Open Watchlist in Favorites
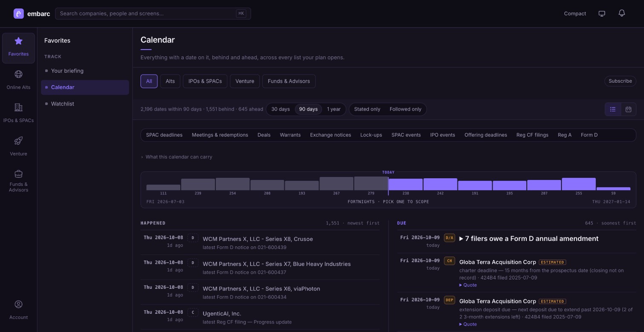 (x=85, y=104)
